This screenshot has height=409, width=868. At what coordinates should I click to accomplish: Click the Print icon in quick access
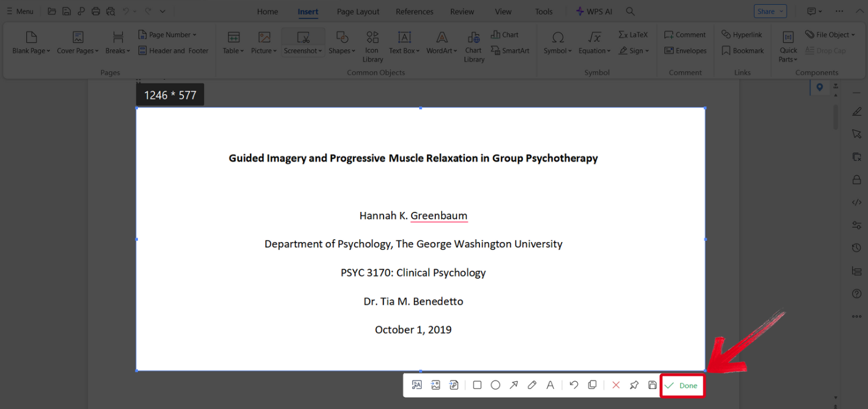[x=96, y=11]
